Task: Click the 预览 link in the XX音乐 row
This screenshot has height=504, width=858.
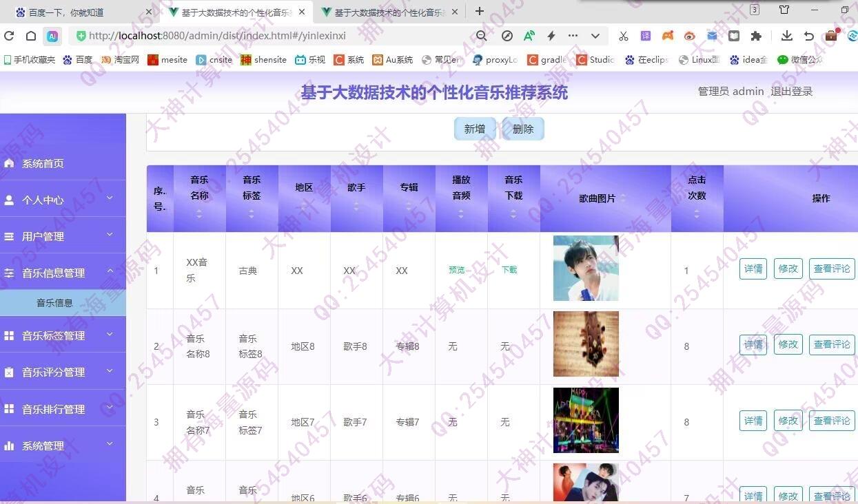Action: 457,270
